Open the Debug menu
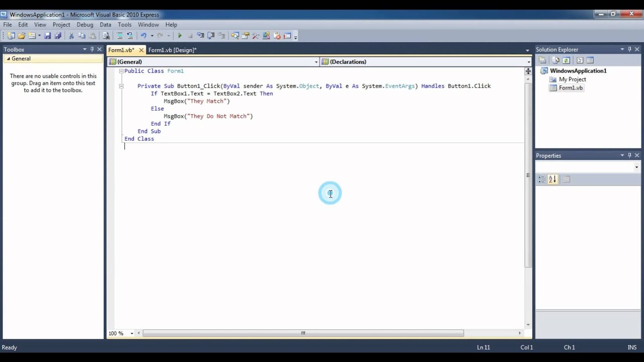This screenshot has width=644, height=362. [x=85, y=25]
